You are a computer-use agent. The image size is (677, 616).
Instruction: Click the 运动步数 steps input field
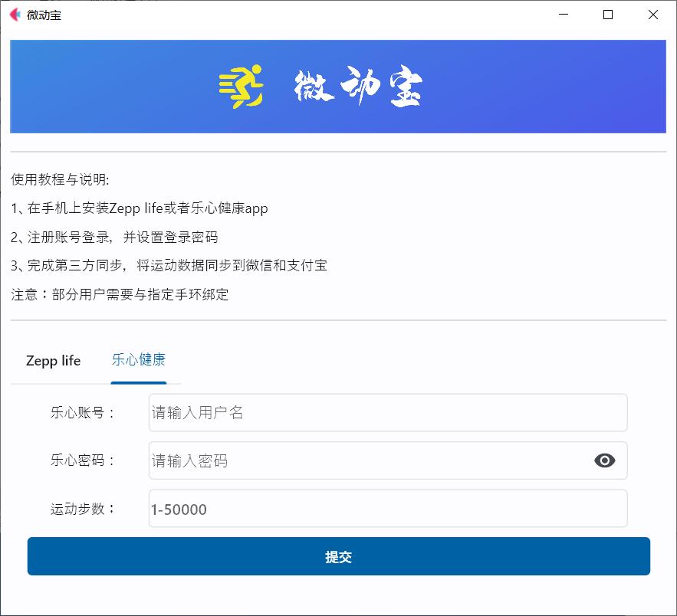pyautogui.click(x=388, y=509)
